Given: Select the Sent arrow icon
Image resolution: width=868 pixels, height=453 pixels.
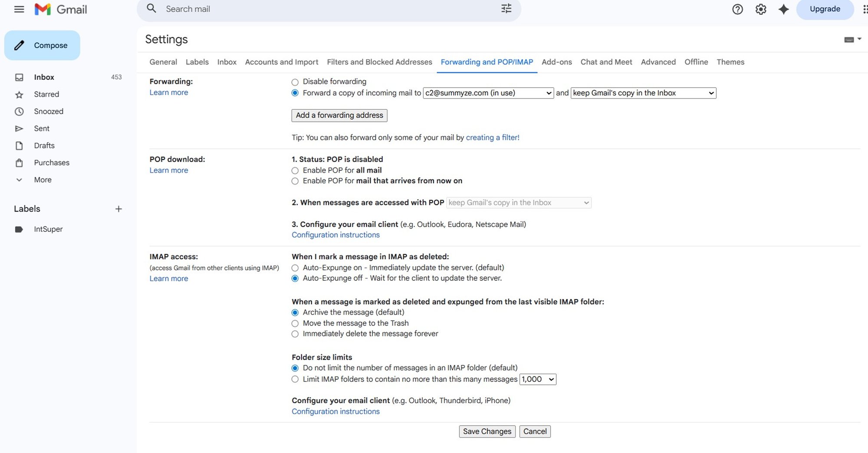Looking at the screenshot, I should 20,128.
